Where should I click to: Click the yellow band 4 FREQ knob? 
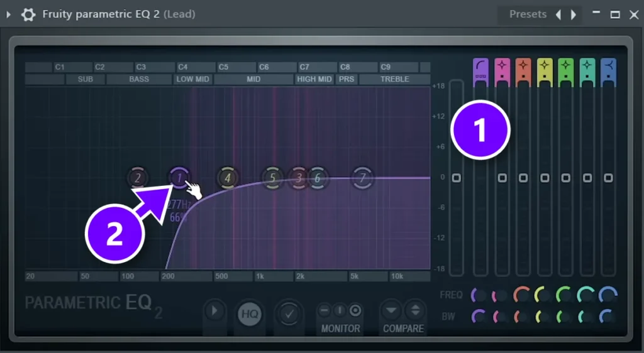(543, 295)
